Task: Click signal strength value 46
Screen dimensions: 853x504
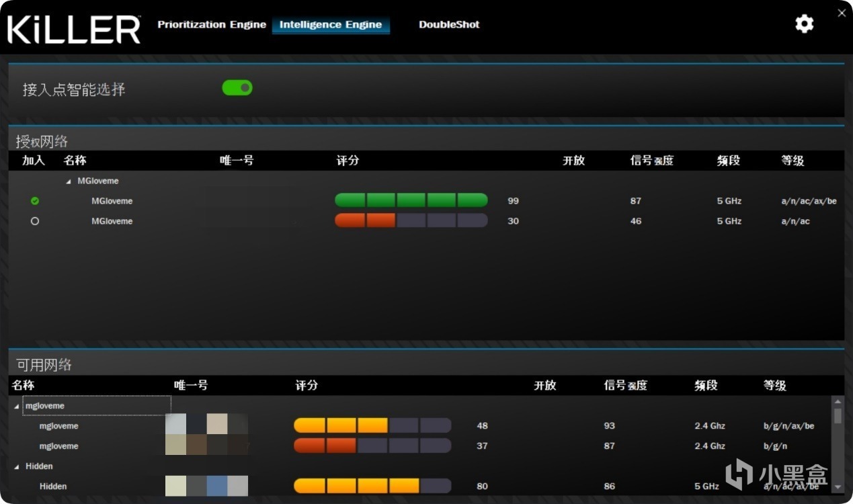Action: pyautogui.click(x=636, y=221)
